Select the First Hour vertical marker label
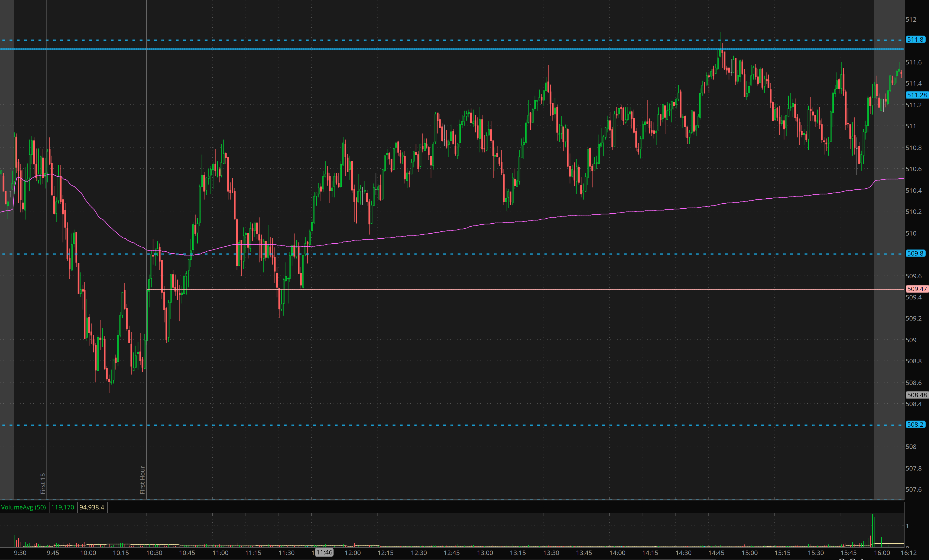The image size is (929, 560). 143,480
